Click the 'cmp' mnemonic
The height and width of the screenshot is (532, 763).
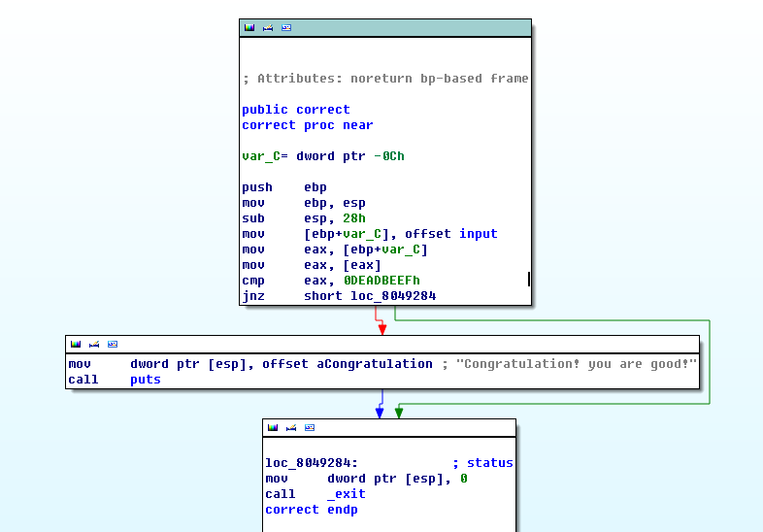click(253, 281)
